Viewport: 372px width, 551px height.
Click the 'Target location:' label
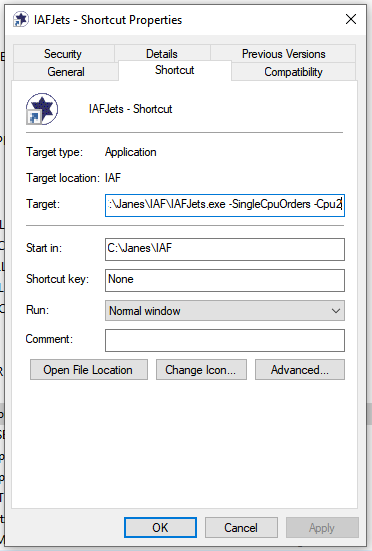[63, 178]
